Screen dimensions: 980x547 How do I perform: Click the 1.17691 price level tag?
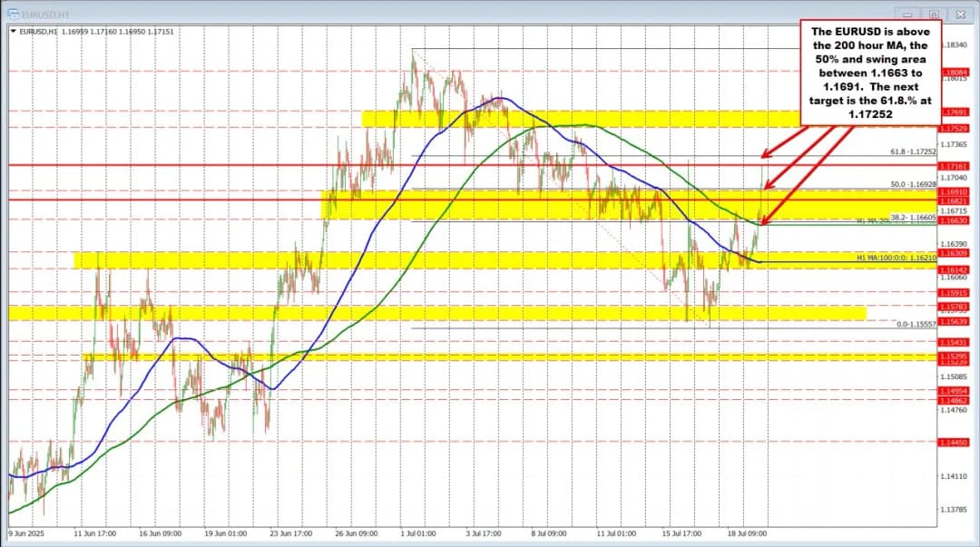[956, 112]
